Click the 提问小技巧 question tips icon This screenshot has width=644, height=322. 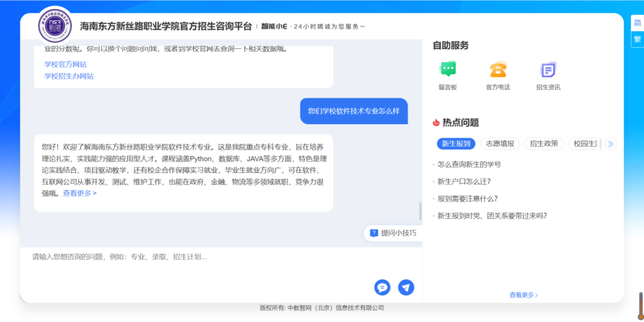click(374, 233)
